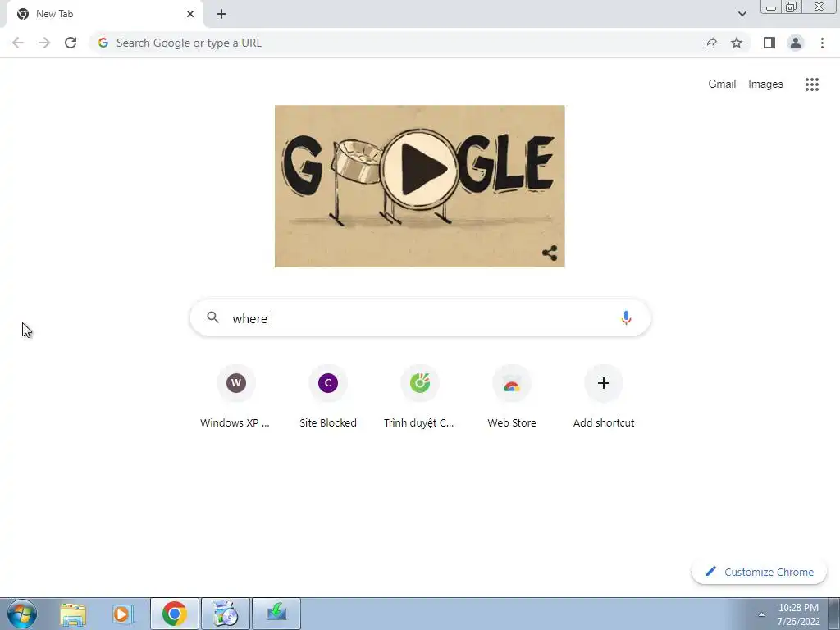
Task: Open the Chrome side panel
Action: tap(769, 43)
